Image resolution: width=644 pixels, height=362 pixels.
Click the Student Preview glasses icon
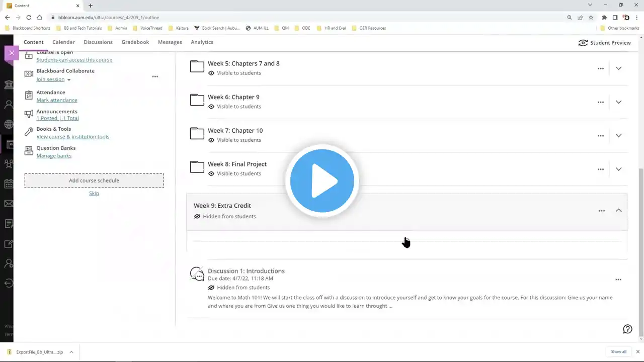click(x=583, y=43)
